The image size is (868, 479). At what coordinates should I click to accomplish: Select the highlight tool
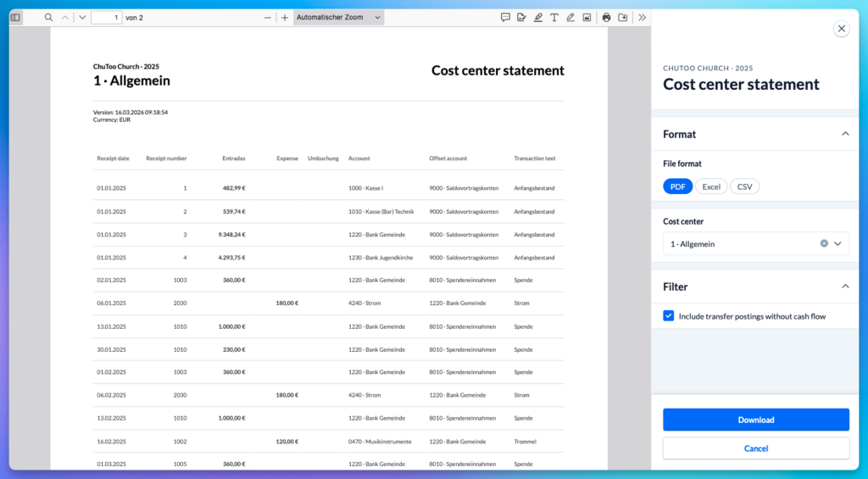pyautogui.click(x=538, y=18)
